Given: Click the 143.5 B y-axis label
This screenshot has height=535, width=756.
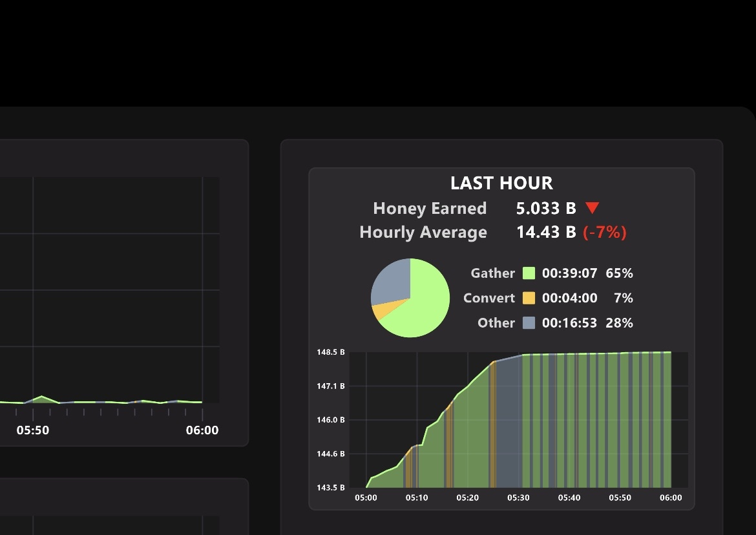Looking at the screenshot, I should coord(331,488).
